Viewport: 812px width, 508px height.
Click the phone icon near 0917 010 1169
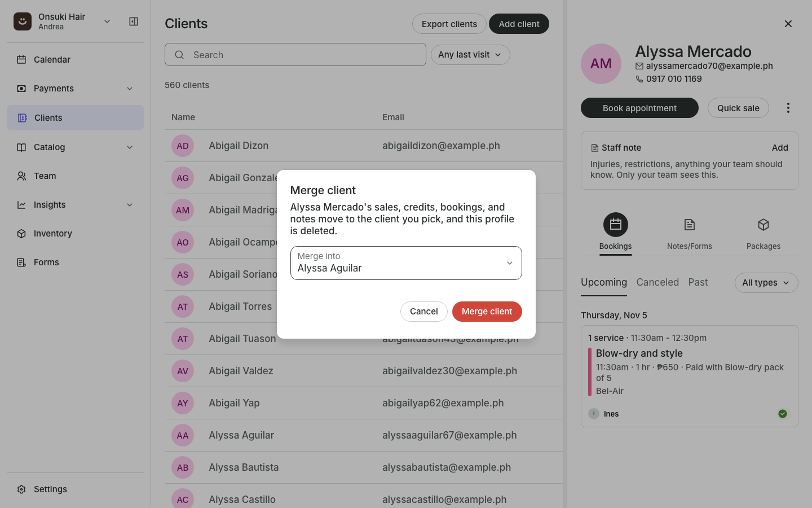639,79
